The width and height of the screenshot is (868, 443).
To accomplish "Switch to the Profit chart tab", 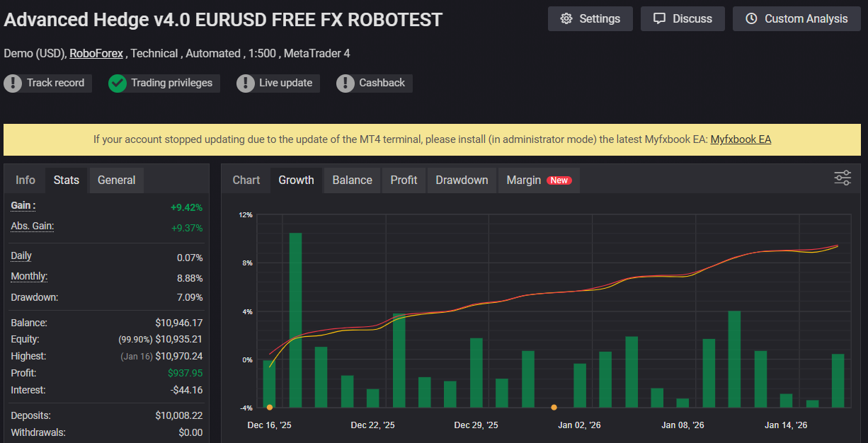I will 404,180.
